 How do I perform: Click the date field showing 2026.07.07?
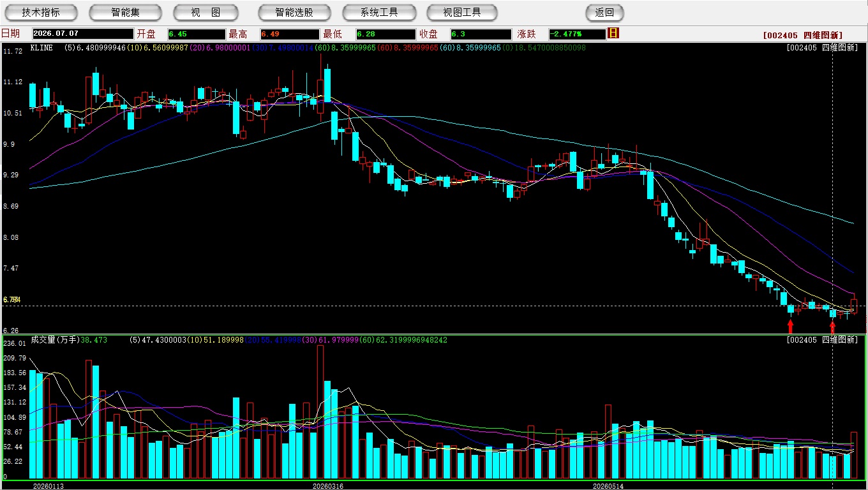point(82,34)
